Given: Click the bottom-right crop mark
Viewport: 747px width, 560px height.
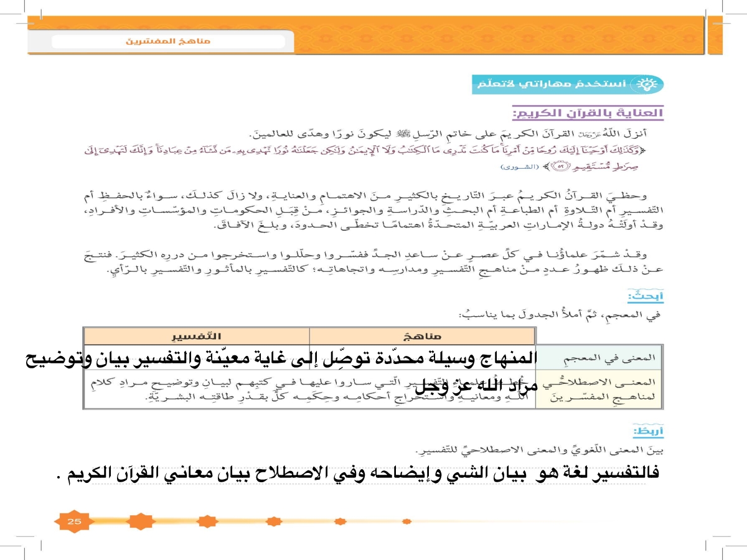Looking at the screenshot, I should click(716, 543).
